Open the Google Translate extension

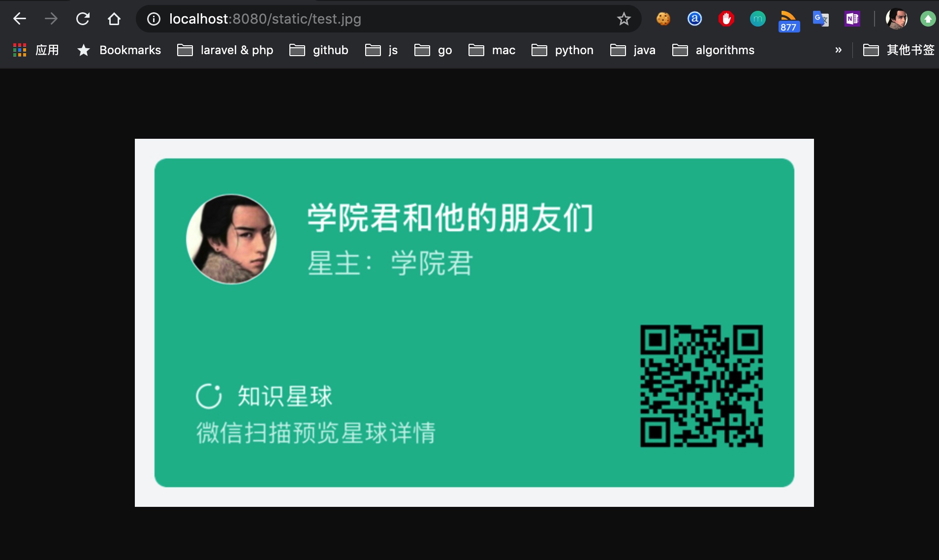click(x=820, y=19)
